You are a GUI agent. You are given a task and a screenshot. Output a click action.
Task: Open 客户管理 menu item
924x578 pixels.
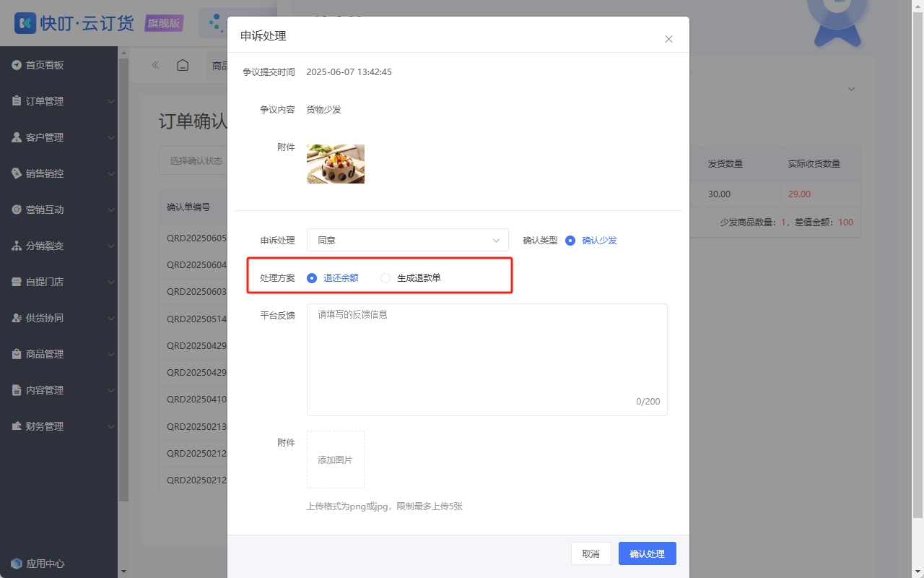point(58,137)
